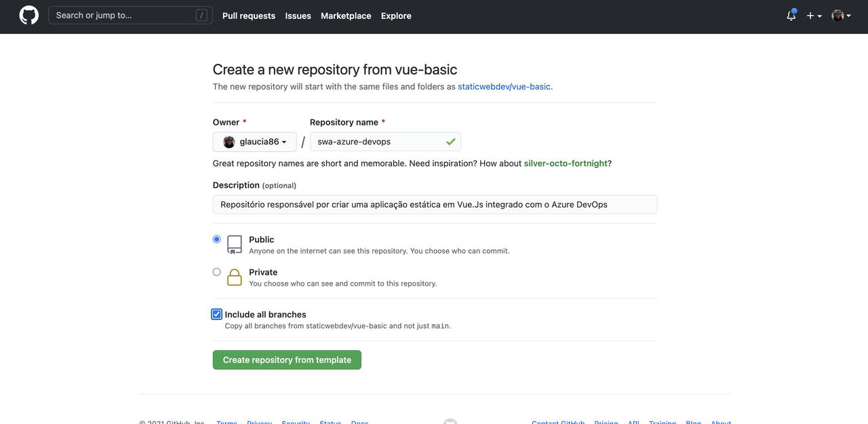Click the Private lock icon
The width and height of the screenshot is (868, 424).
pyautogui.click(x=235, y=277)
